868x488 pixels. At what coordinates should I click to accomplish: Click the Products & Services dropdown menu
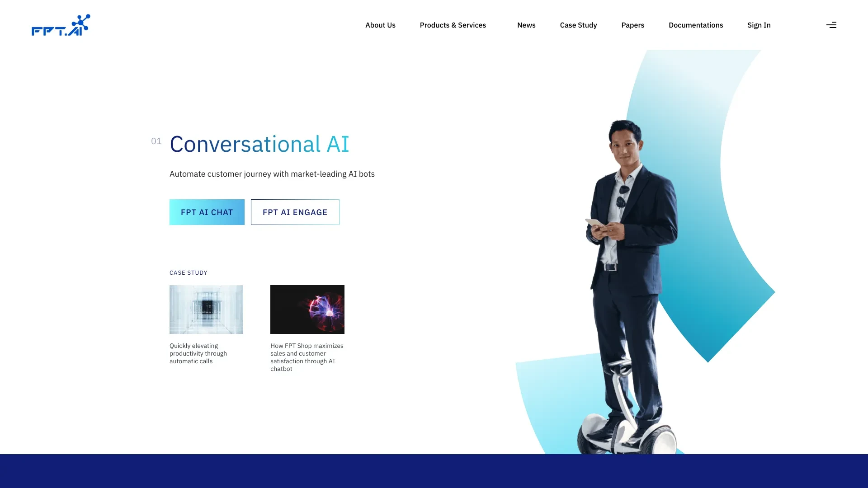(x=453, y=24)
